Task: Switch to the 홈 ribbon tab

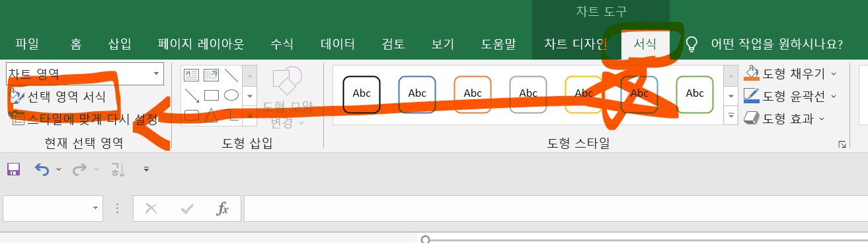Action: click(x=76, y=44)
